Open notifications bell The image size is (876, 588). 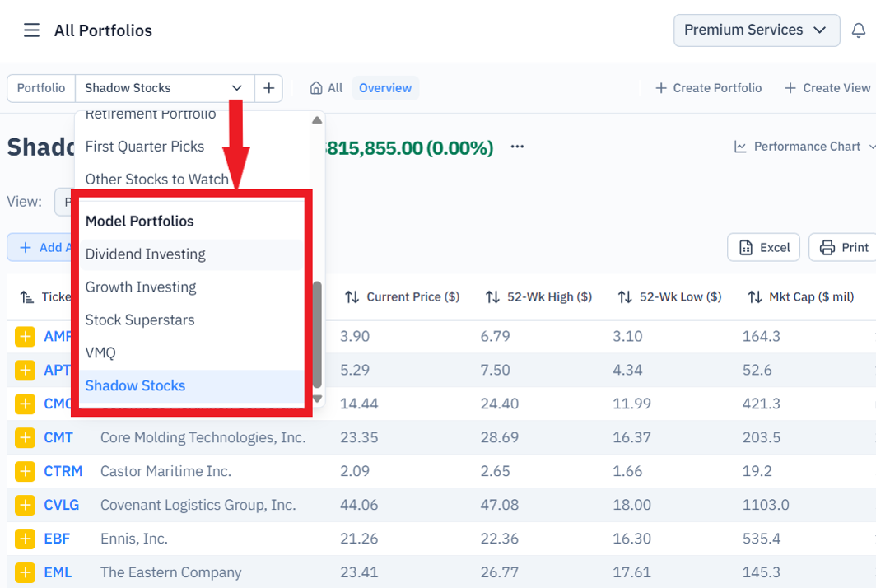[x=858, y=30]
